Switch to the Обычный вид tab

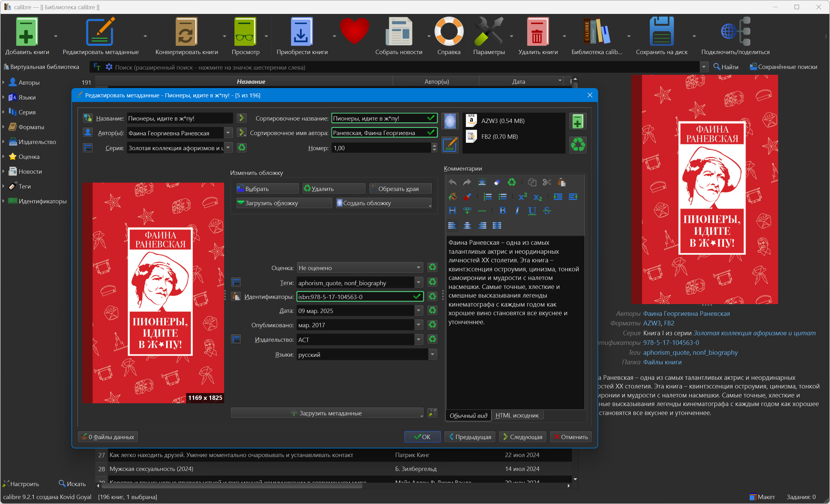(468, 415)
